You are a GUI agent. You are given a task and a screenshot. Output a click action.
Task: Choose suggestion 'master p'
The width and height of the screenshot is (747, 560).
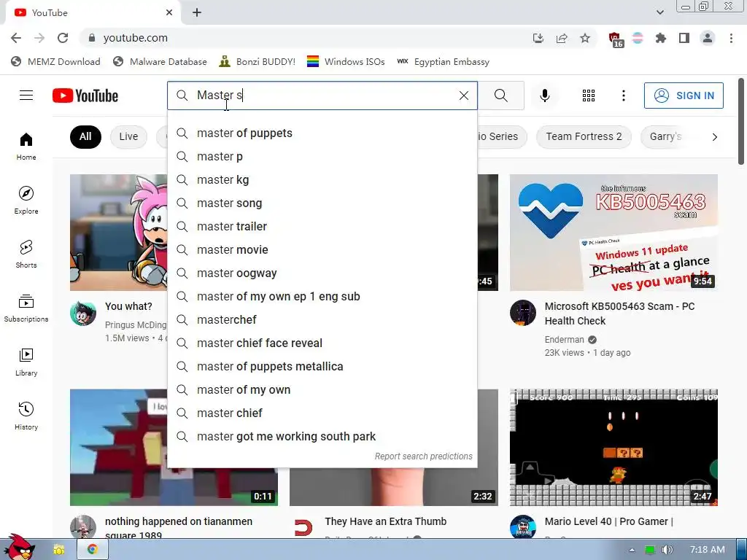(322, 157)
